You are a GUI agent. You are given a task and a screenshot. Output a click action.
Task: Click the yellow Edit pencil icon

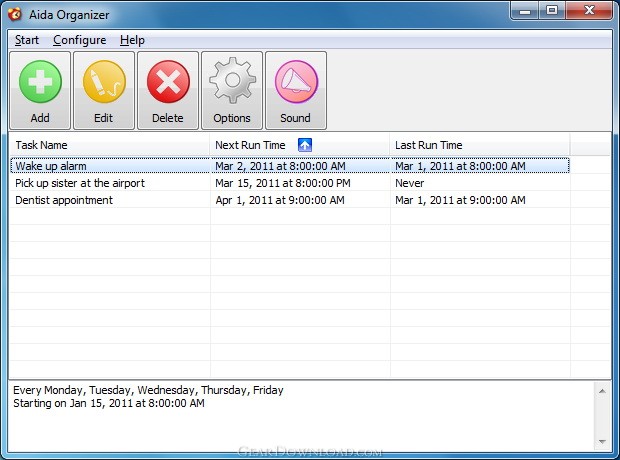point(104,82)
